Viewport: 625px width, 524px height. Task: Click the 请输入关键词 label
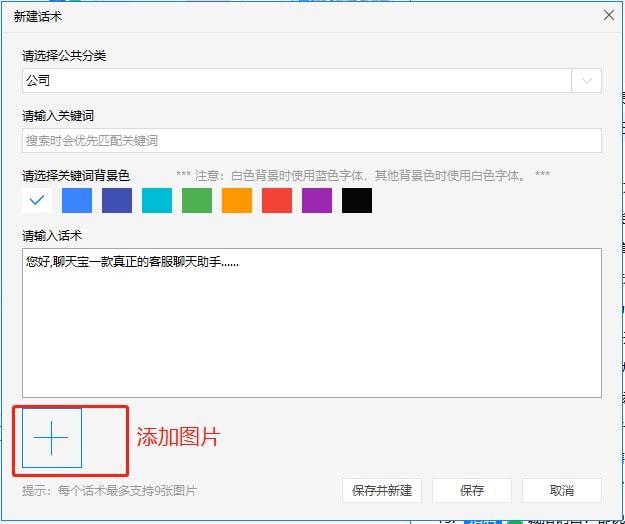(58, 116)
